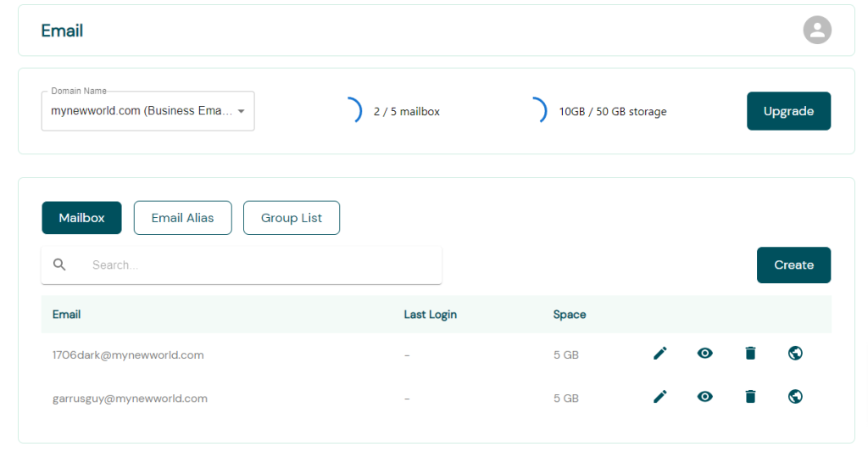The width and height of the screenshot is (868, 452).
Task: Select the Mailbox tab
Action: [81, 218]
